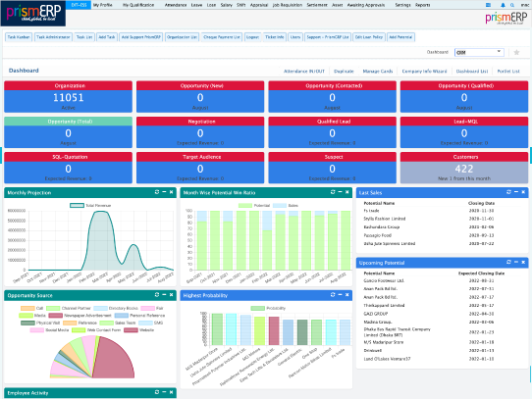Close the Employee Activity portlet
The height and width of the screenshot is (399, 532).
[172, 392]
